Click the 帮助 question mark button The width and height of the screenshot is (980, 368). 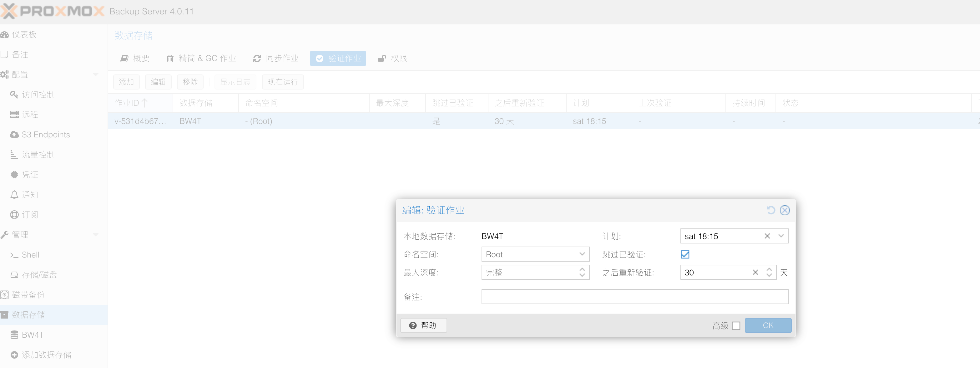tap(423, 325)
